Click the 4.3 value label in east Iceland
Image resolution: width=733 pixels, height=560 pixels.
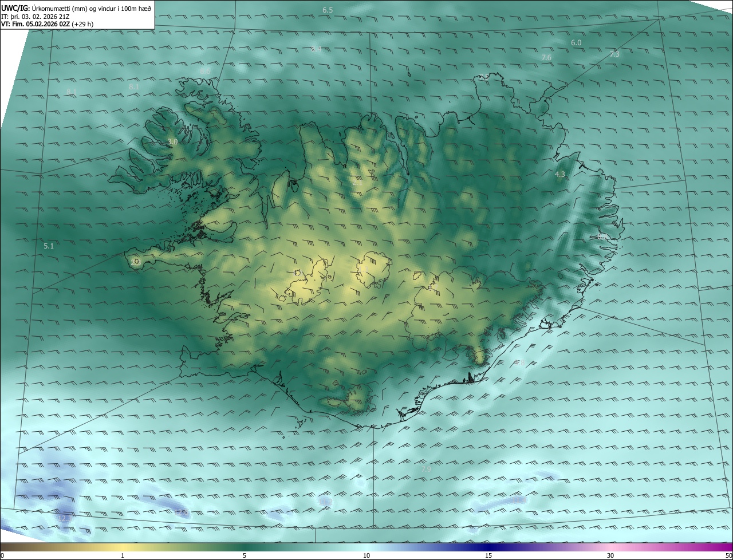coord(560,174)
